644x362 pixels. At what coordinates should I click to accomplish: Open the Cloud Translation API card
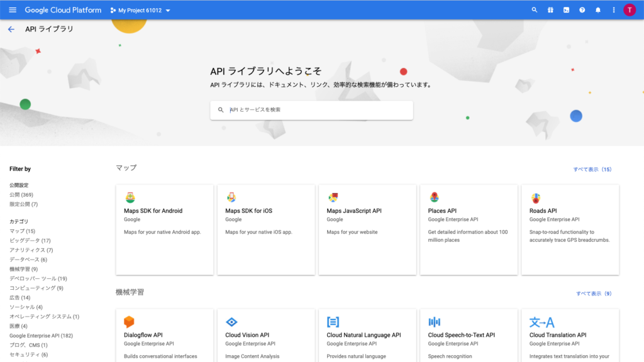click(570, 335)
